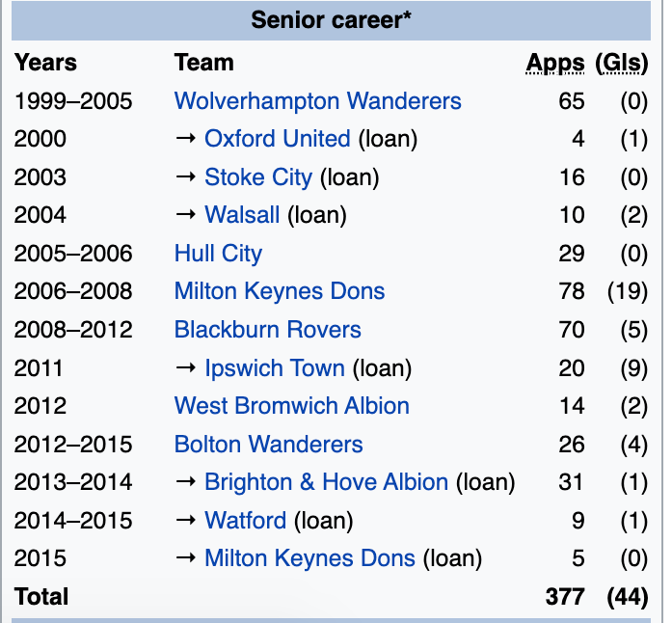The width and height of the screenshot is (672, 623).
Task: Open Milton Keynes Dons 2015 loan link
Action: tap(309, 558)
